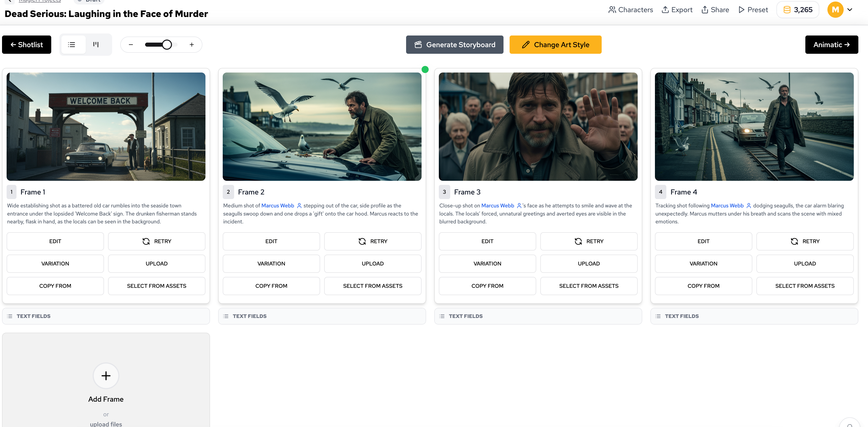Viewport: 868px width, 427px height.
Task: Click Generate Storyboard button
Action: tap(455, 44)
